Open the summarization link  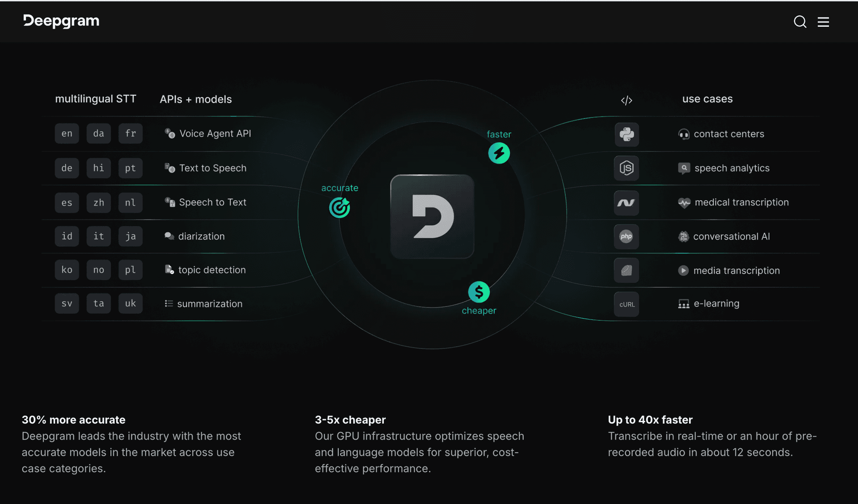coord(210,304)
